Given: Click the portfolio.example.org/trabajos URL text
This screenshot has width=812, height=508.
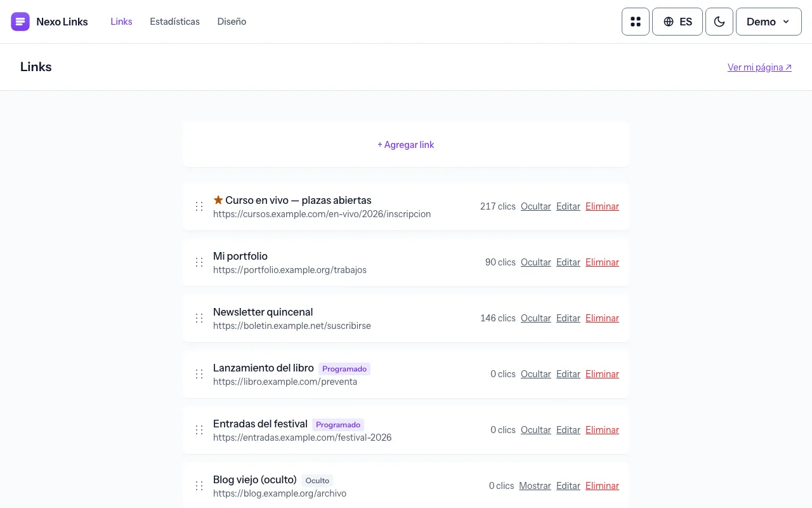Looking at the screenshot, I should click(290, 270).
